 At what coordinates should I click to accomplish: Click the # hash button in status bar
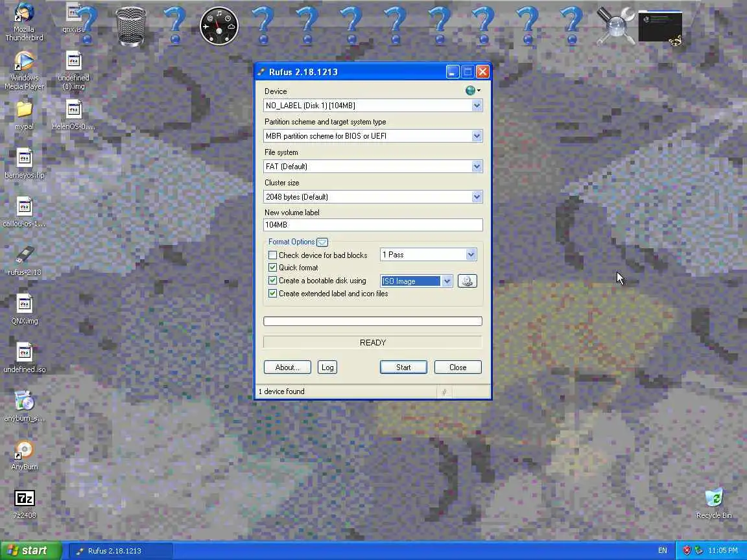(444, 392)
